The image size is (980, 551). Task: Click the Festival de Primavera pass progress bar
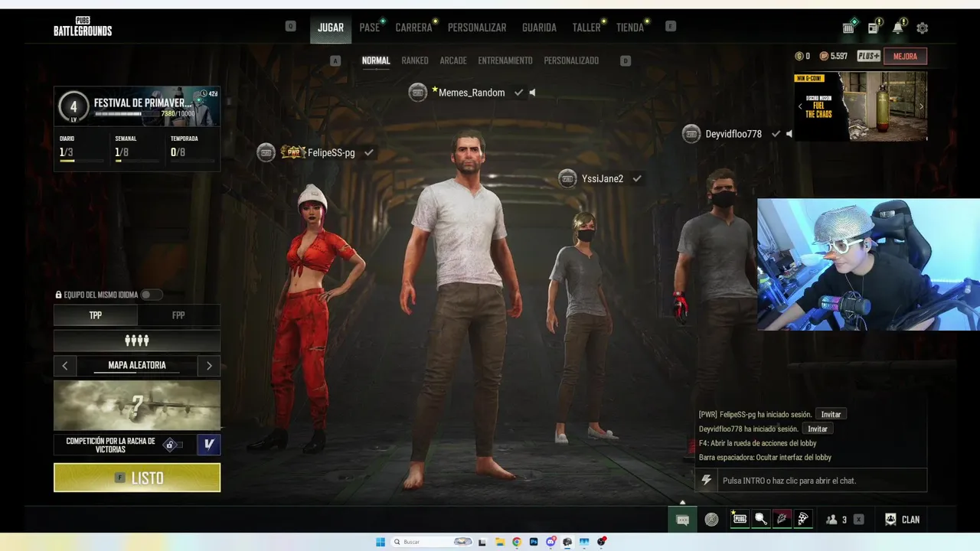(127, 114)
